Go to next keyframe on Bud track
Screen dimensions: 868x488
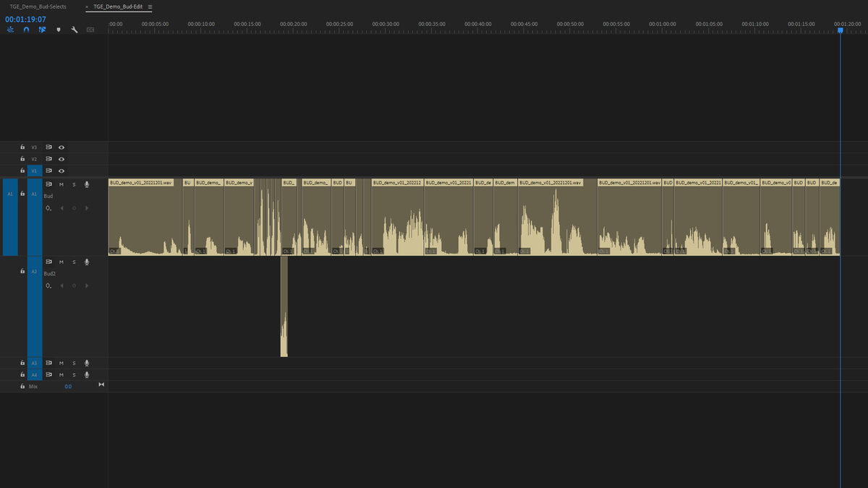[87, 208]
